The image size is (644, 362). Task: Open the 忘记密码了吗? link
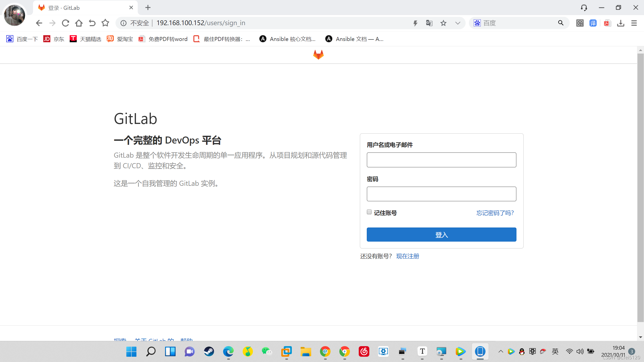tap(495, 213)
